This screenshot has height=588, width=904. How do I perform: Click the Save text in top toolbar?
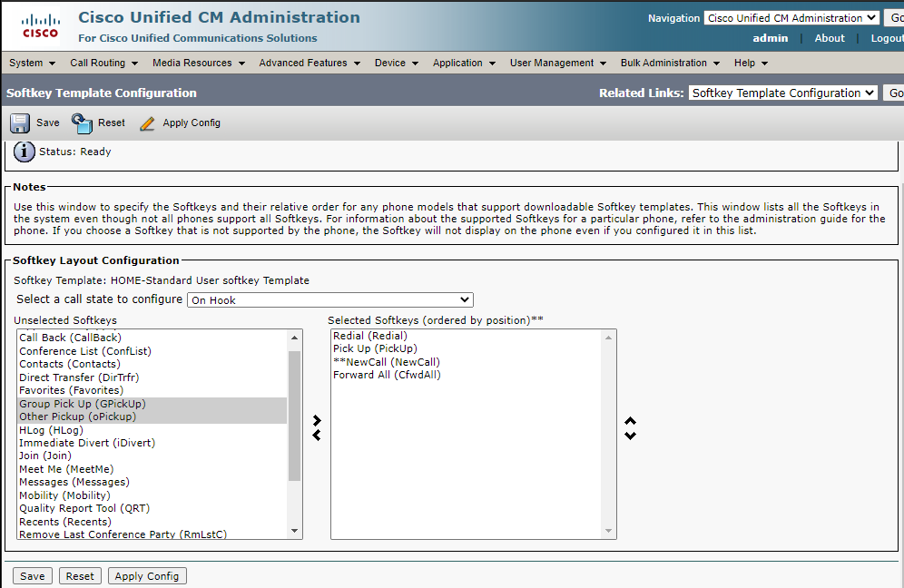click(x=48, y=122)
